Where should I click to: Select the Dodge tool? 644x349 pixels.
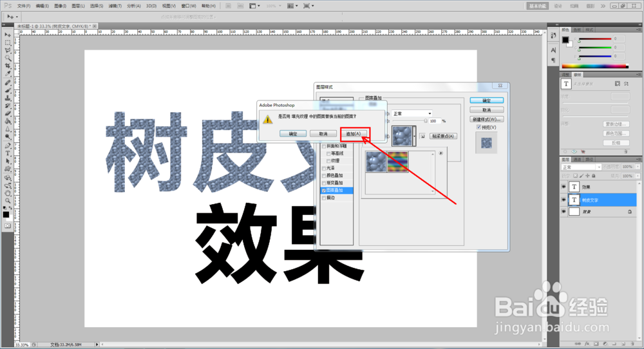click(7, 137)
